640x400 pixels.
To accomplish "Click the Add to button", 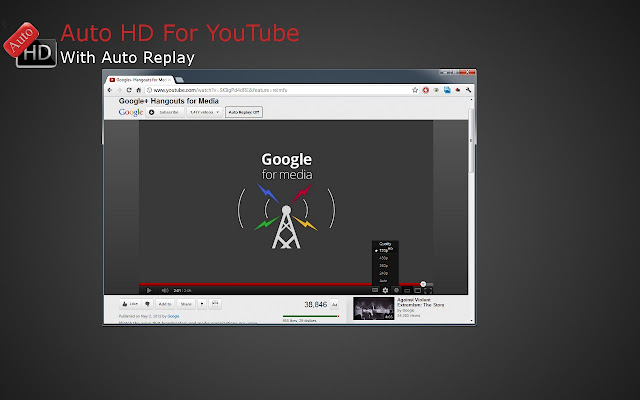I will coord(165,304).
